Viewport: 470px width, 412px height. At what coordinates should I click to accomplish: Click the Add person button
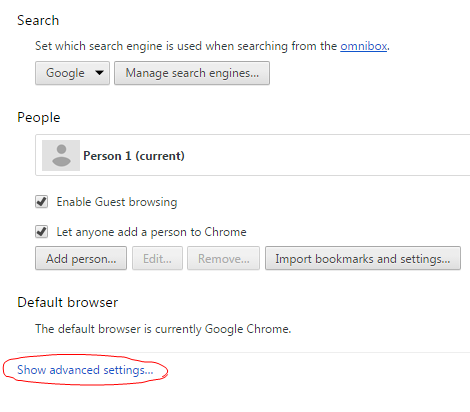pos(81,258)
